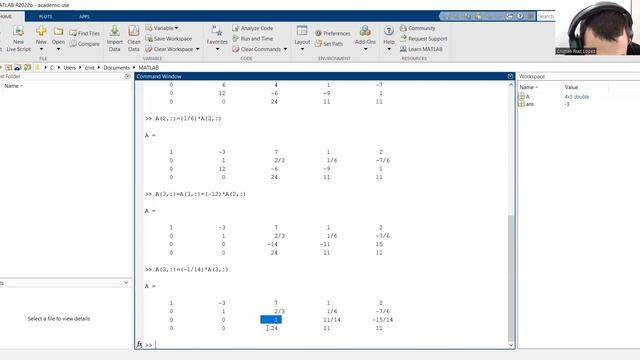Open the Variable dropdown

pos(162,28)
